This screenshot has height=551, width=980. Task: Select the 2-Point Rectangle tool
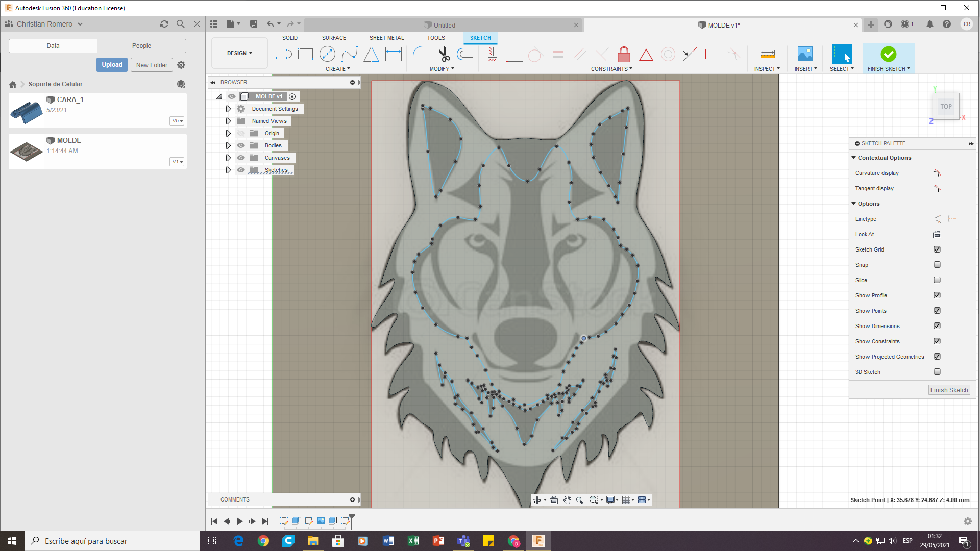[x=305, y=54]
